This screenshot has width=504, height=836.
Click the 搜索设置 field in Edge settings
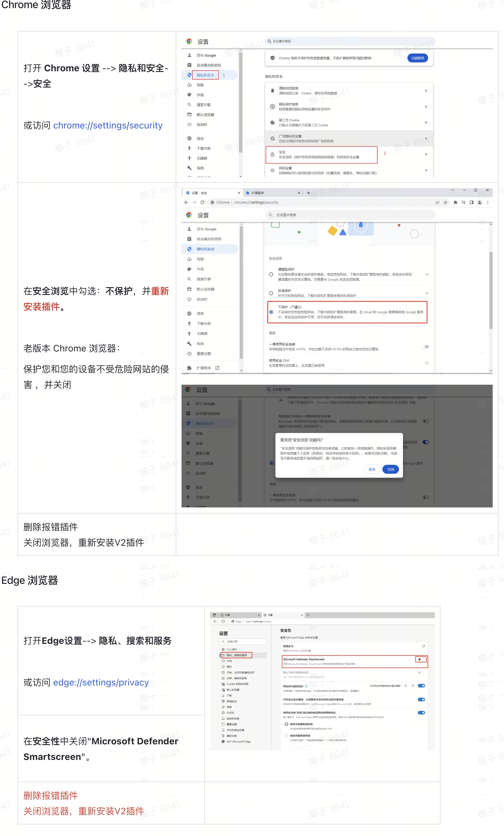(x=244, y=642)
